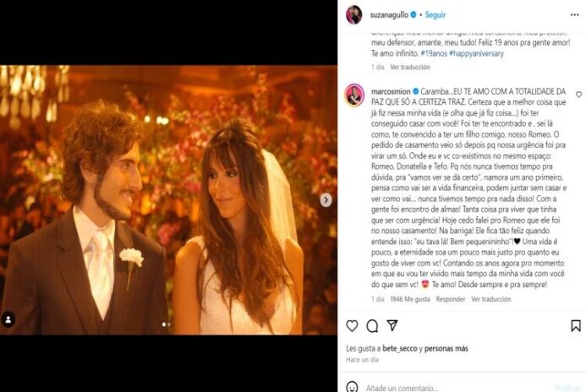586x392 pixels.
Task: Open emoji picker in comment box
Action: pyautogui.click(x=352, y=387)
